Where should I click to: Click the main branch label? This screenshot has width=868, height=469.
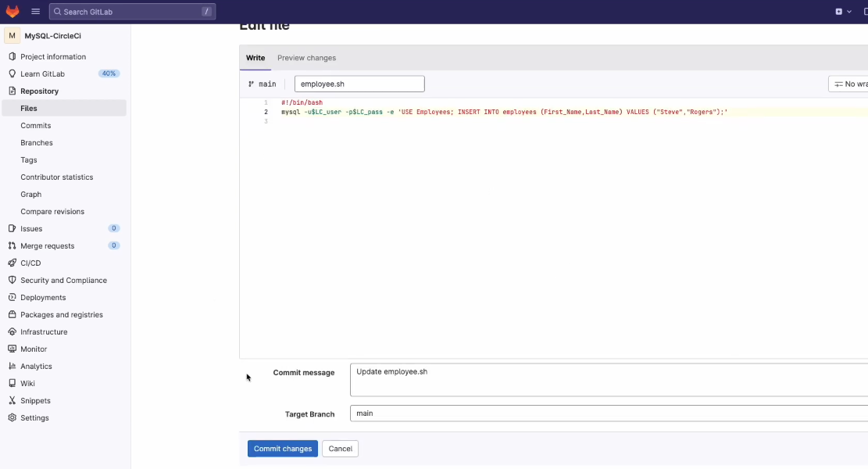[x=267, y=84]
